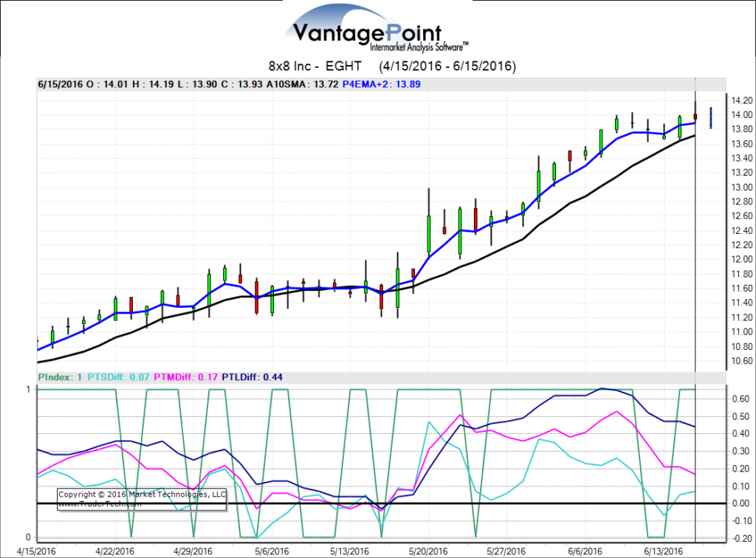The height and width of the screenshot is (558, 756).
Task: Click the 'L : 13.90' low value
Action: 197,84
